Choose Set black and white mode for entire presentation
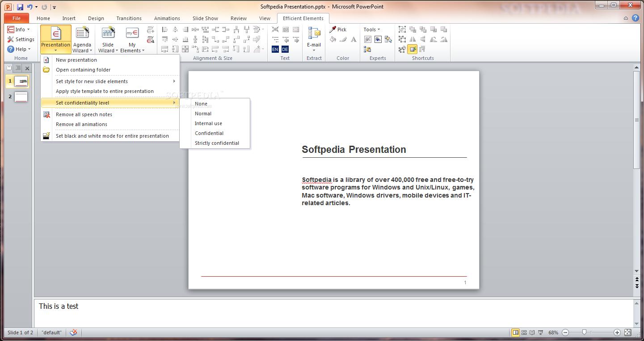The image size is (644, 341). pos(110,136)
